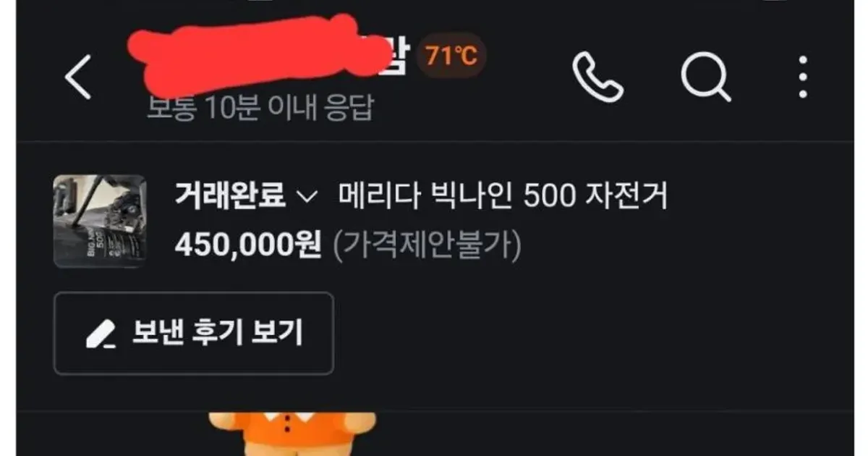Image resolution: width=868 pixels, height=456 pixels.
Task: Tap the number 500 in the listing title
Action: pos(548,196)
